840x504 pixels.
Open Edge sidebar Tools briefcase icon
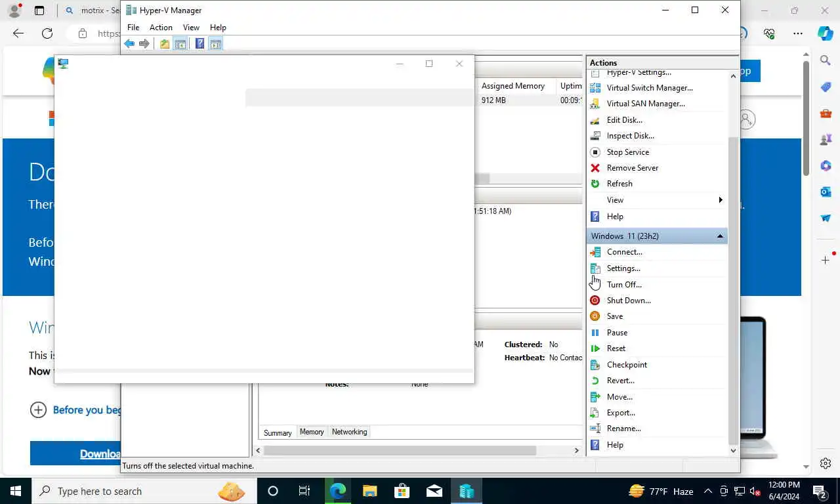[826, 114]
